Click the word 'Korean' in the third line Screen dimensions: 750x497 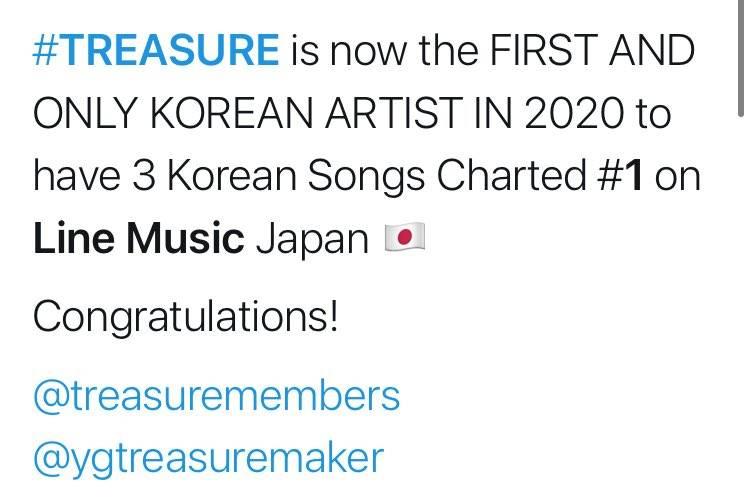pyautogui.click(x=232, y=175)
